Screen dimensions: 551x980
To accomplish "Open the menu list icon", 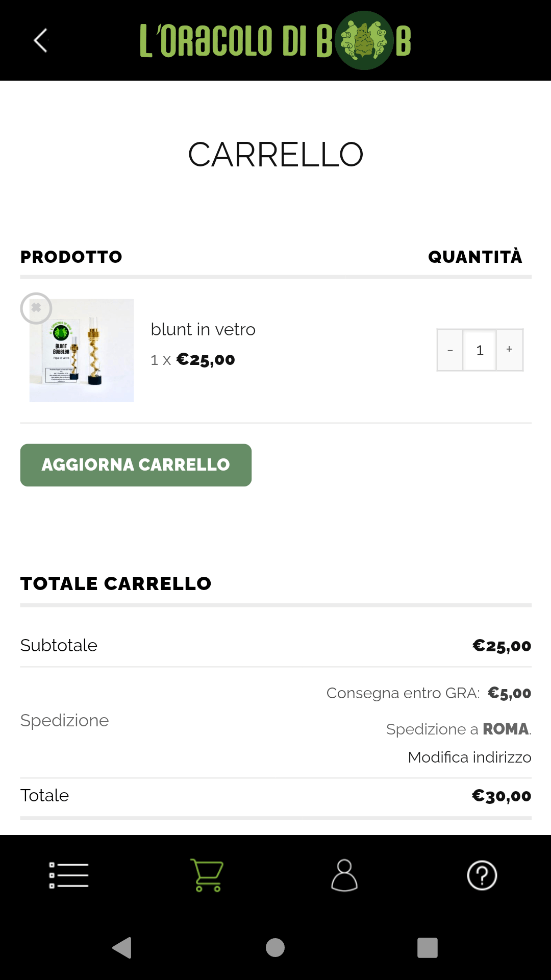I will (x=69, y=875).
